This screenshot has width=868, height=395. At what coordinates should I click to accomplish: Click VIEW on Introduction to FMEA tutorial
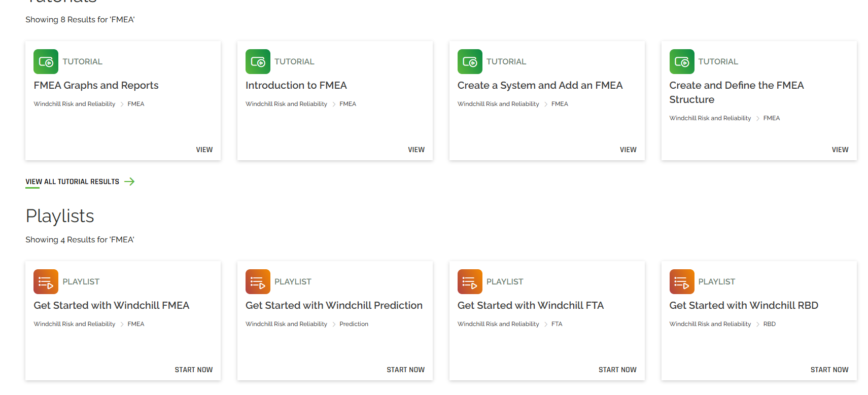click(x=416, y=149)
